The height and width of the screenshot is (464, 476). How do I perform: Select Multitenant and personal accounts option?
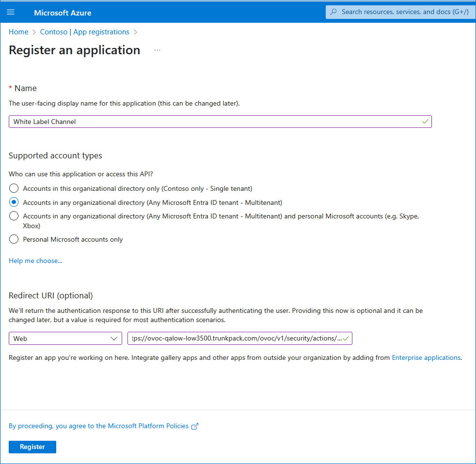coord(14,216)
